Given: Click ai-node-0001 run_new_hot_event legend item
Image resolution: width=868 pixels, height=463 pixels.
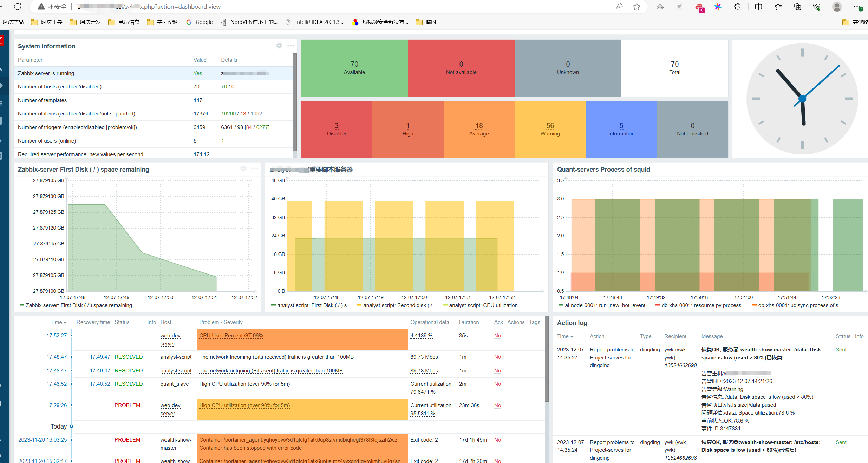Looking at the screenshot, I should pyautogui.click(x=604, y=305).
